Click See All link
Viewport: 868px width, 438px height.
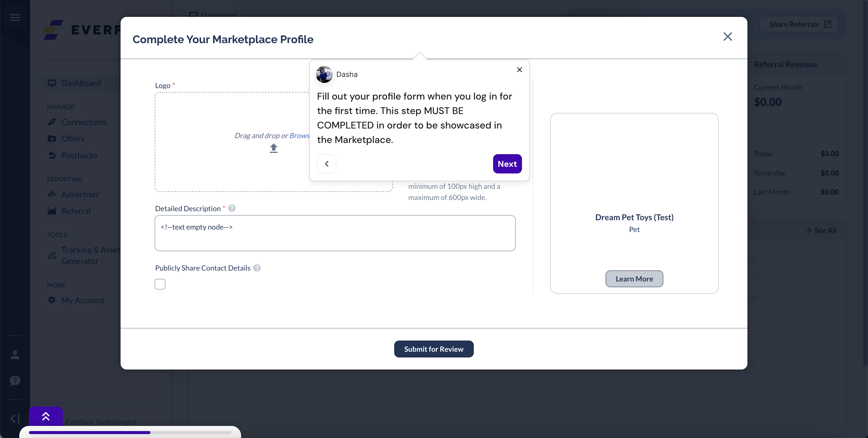point(821,230)
